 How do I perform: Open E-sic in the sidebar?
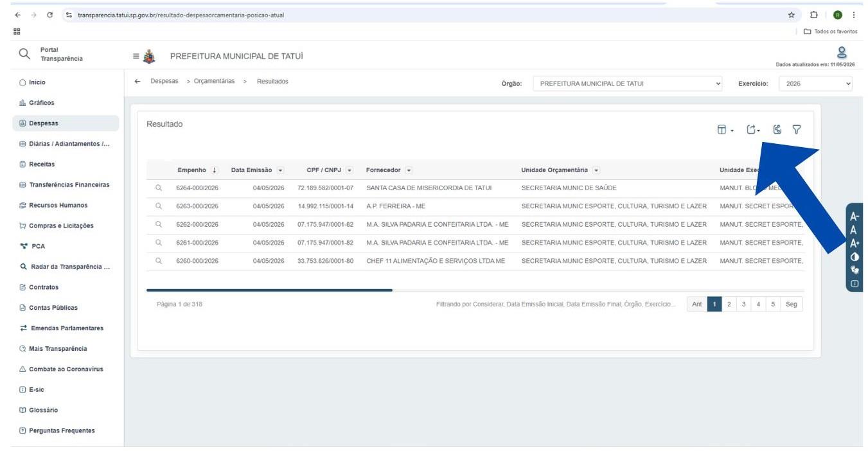pos(65,390)
